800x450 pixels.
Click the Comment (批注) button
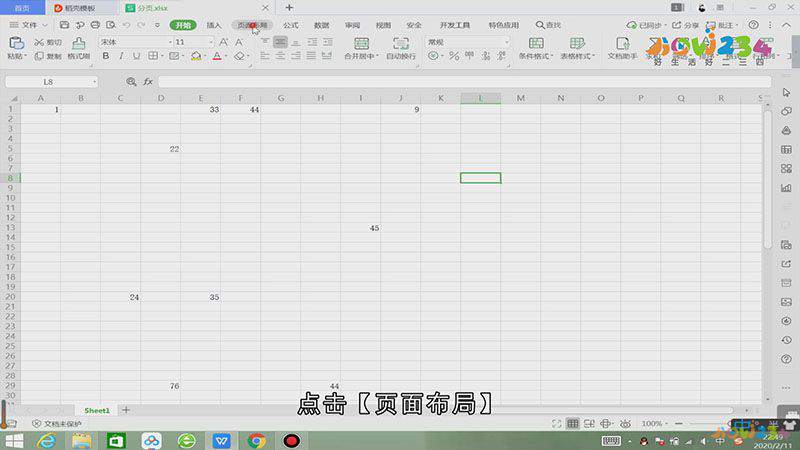[x=721, y=25]
